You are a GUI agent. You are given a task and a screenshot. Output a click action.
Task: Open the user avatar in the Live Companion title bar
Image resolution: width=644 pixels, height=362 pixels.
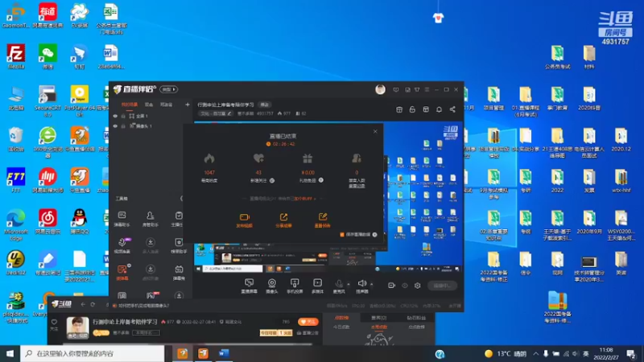380,89
